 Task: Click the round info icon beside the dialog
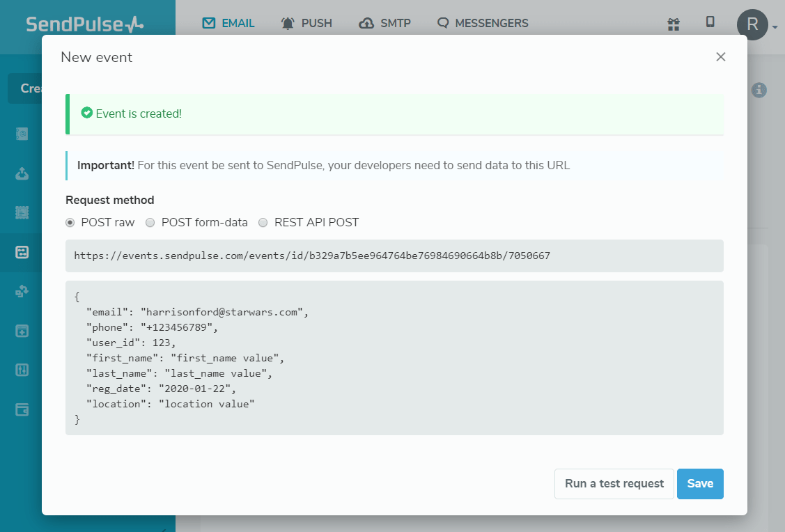point(759,90)
